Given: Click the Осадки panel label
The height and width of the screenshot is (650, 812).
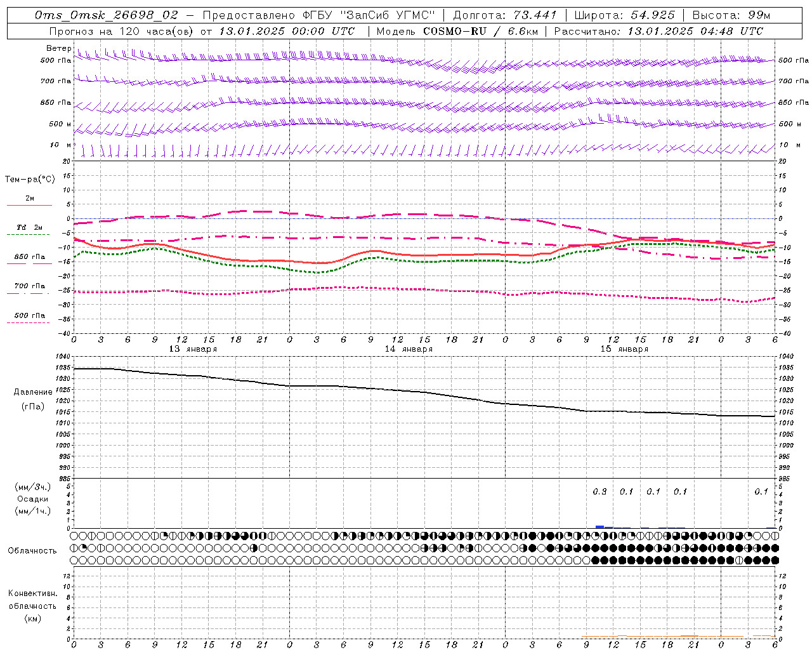Looking at the screenshot, I should 33,499.
